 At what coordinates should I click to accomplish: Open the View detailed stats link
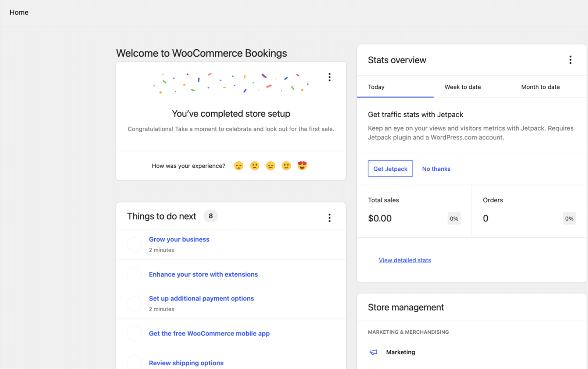pos(405,260)
